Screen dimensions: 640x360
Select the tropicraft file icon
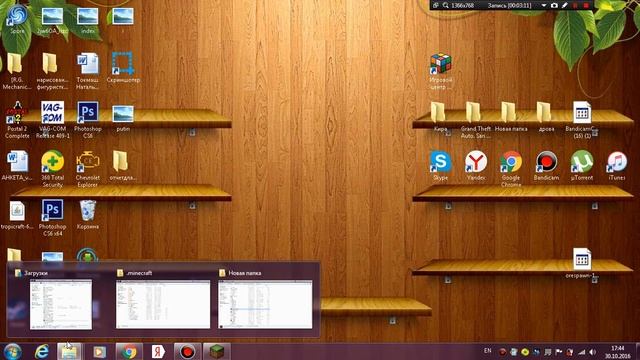[17, 211]
